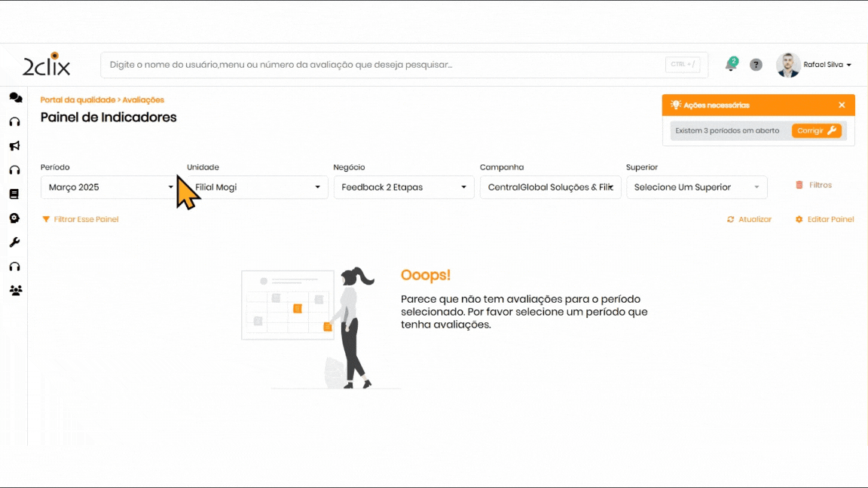This screenshot has height=488, width=868.
Task: Open the book icon in sidebar
Action: pos(14,194)
